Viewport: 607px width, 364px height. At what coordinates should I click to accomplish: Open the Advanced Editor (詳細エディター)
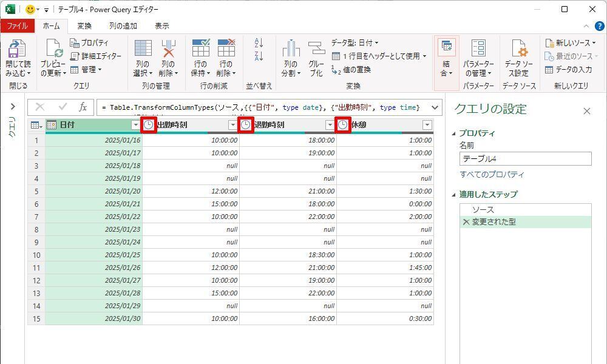tap(96, 56)
